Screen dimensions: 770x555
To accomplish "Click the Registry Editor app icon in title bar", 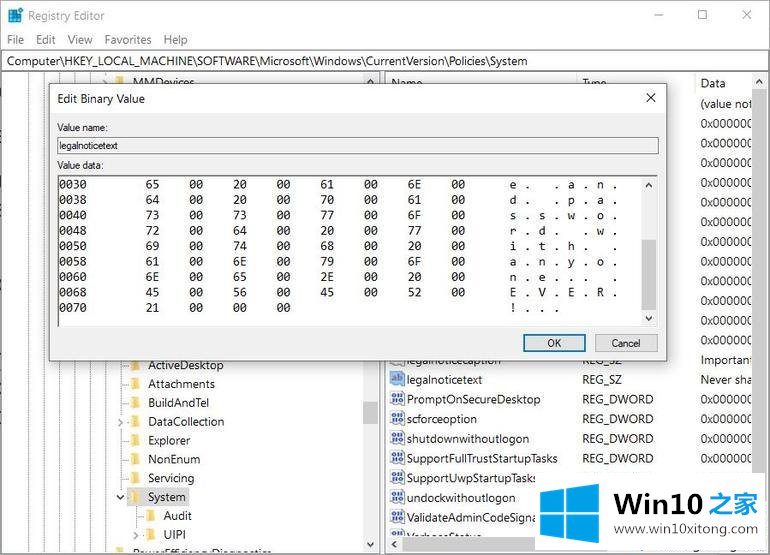I will pyautogui.click(x=15, y=16).
